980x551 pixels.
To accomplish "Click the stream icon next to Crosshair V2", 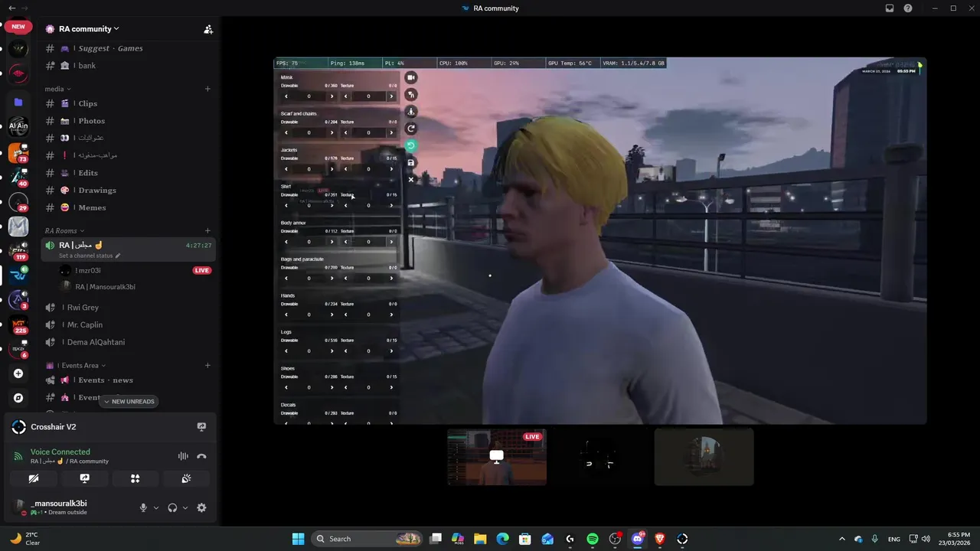I will click(201, 427).
